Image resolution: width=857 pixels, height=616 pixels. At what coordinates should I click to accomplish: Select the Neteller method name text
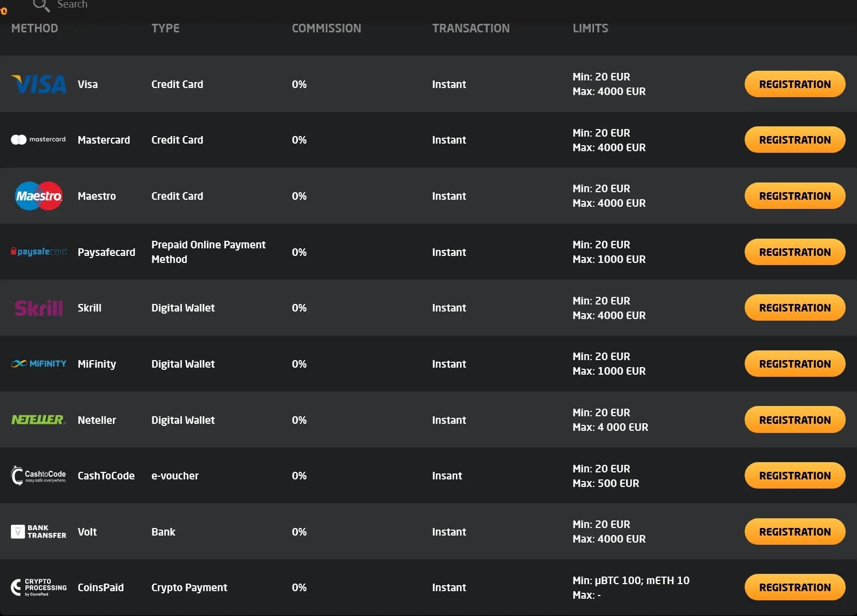coord(97,420)
